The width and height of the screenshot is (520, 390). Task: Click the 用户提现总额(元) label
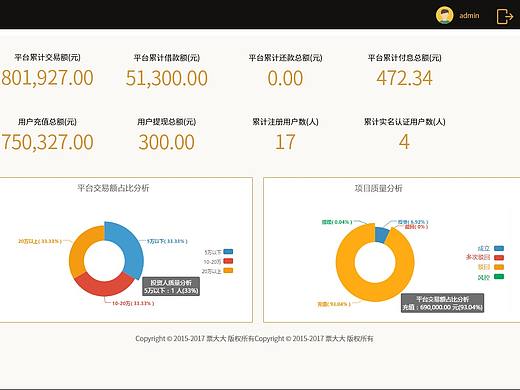[167, 122]
